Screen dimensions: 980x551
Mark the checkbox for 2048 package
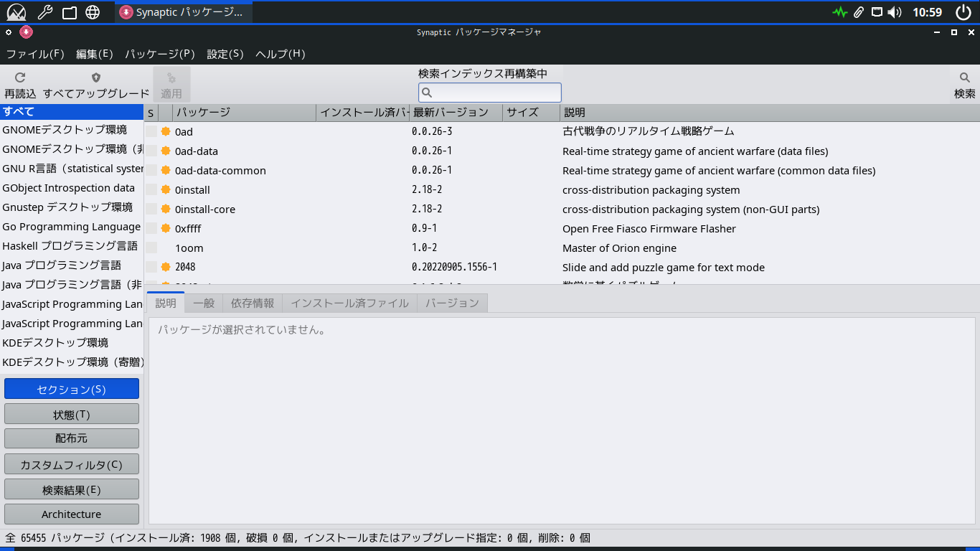151,267
